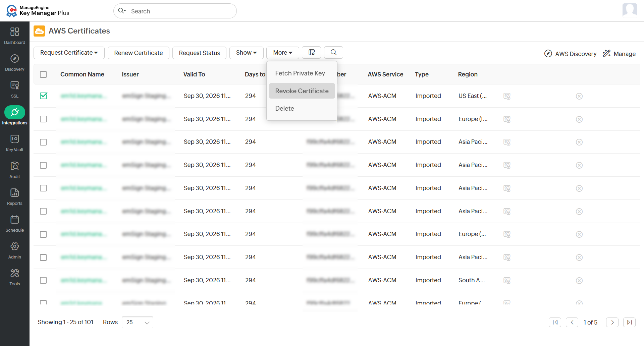
Task: Click the AWS Certificates orange cloud icon
Action: [x=39, y=31]
